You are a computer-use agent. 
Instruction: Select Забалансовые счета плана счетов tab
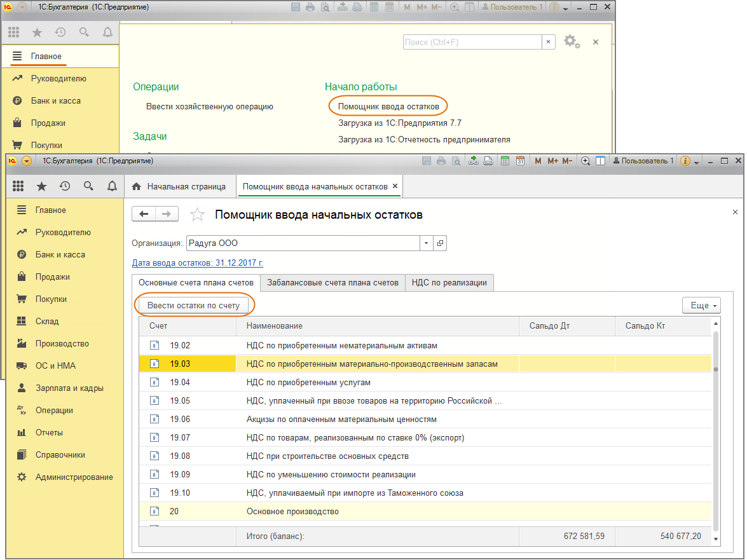tap(332, 283)
